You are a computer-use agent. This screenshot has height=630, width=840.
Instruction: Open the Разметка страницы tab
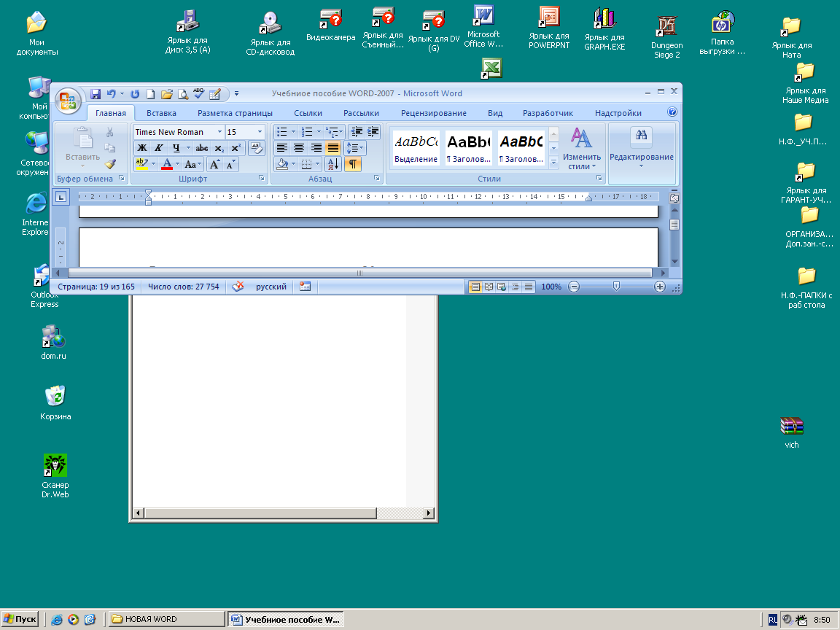pos(235,113)
